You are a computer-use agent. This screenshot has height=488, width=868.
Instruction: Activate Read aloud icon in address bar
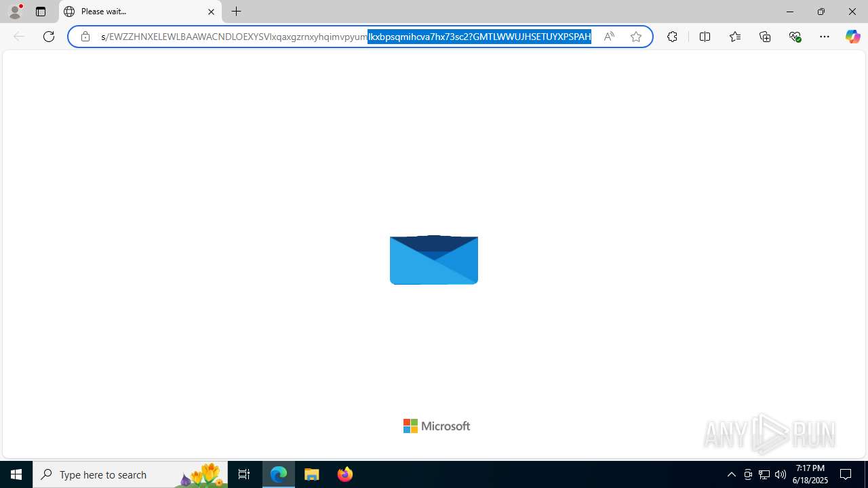click(609, 37)
